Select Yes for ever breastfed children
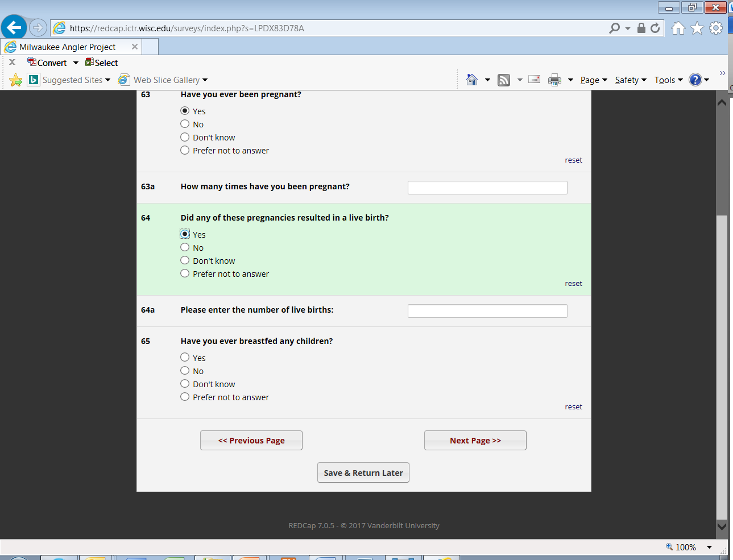This screenshot has height=560, width=733. pyautogui.click(x=185, y=358)
